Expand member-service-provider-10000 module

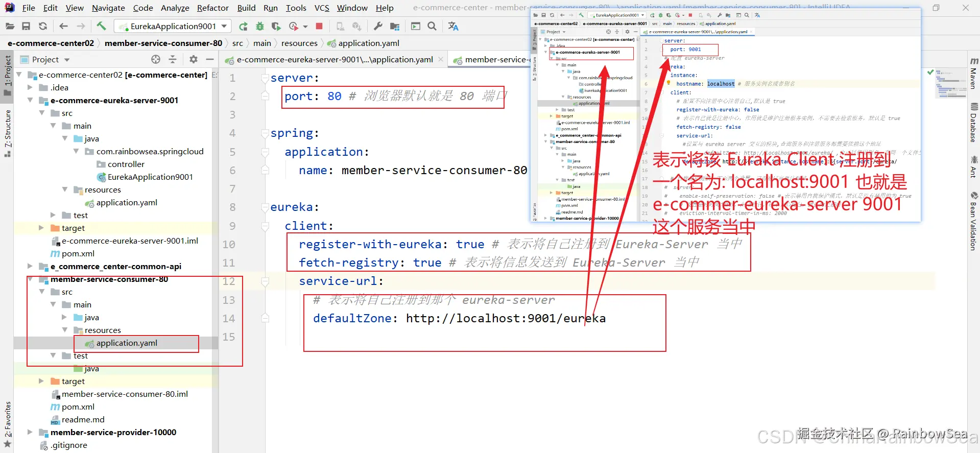(x=30, y=432)
